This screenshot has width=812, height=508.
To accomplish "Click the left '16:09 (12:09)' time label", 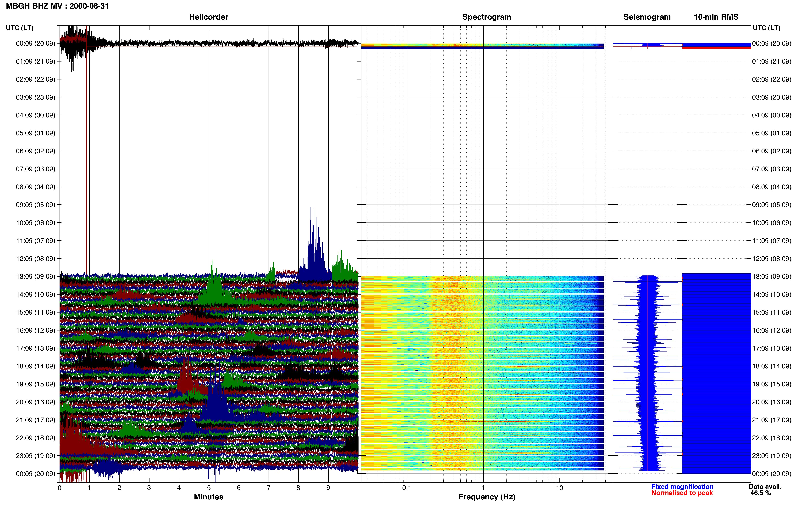I will tap(36, 330).
